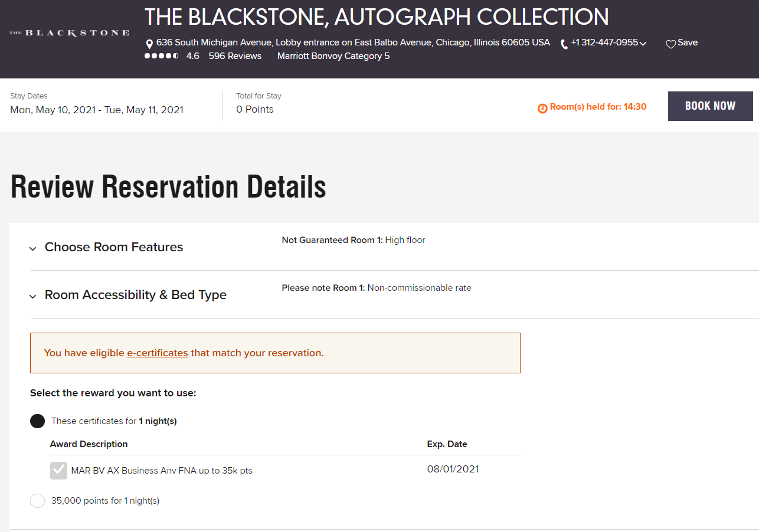Click the Save hotel label
Viewport: 759px width, 532px height.
[688, 42]
